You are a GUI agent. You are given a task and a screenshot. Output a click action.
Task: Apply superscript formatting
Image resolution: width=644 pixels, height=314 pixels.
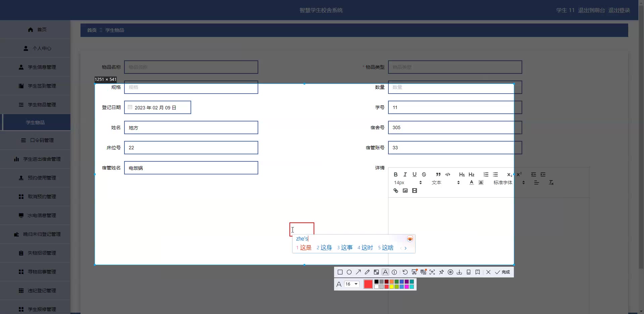[519, 174]
